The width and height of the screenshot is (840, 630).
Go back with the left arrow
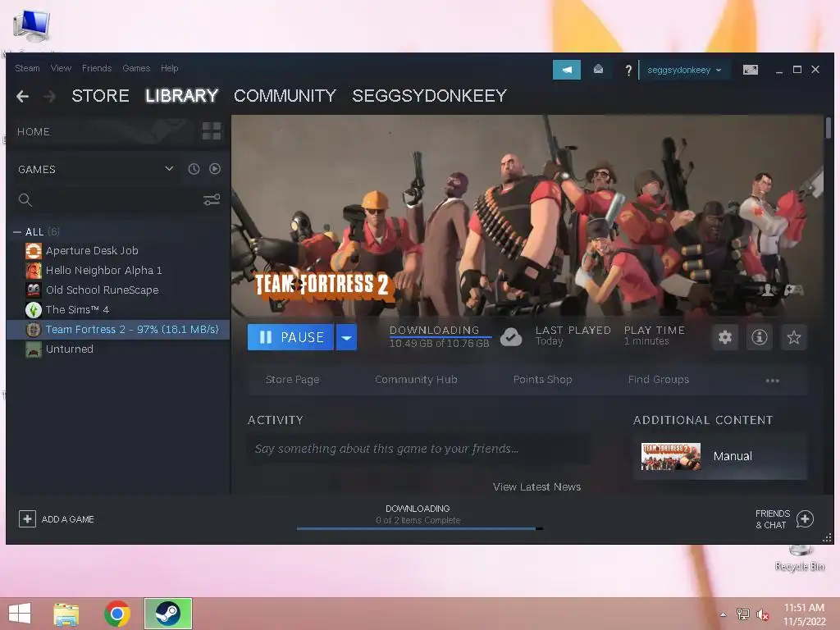click(x=22, y=97)
